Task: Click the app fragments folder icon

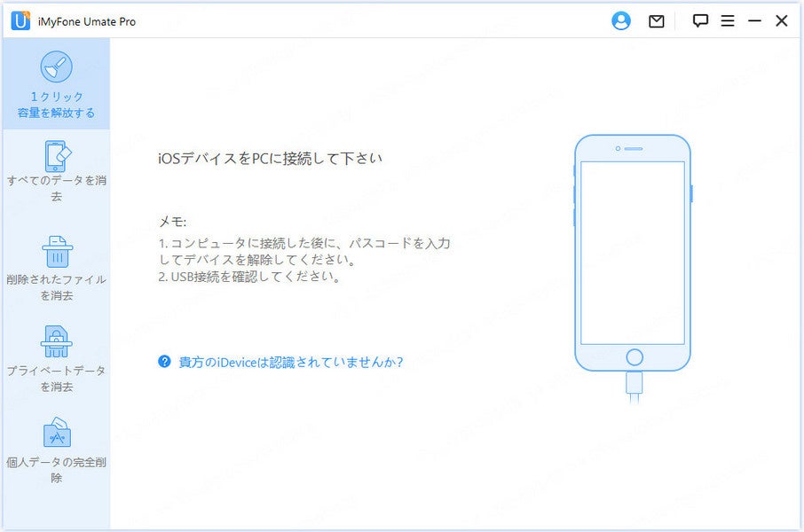Action: 57,432
